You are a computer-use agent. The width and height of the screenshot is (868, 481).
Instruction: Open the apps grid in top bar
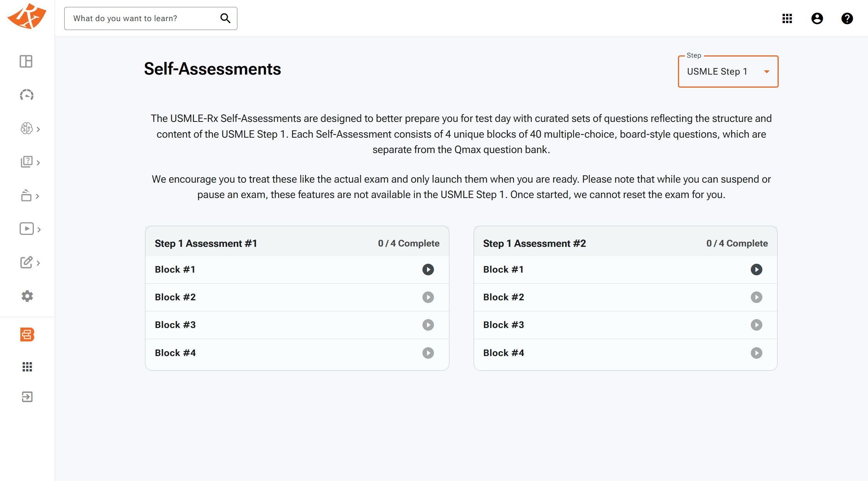tap(787, 18)
